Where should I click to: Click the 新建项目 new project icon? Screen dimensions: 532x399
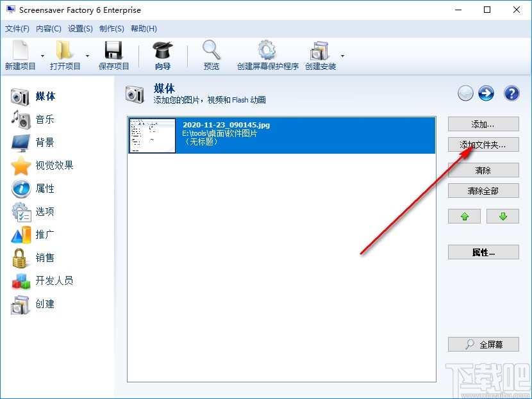21,50
